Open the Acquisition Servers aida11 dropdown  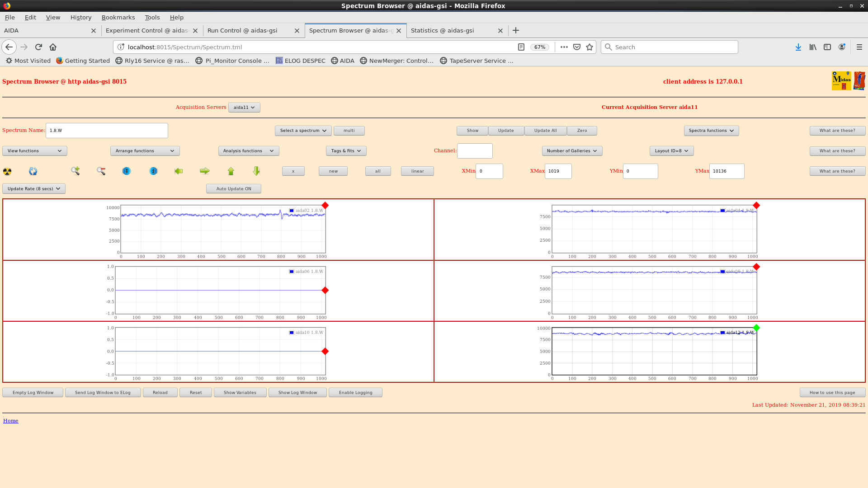244,108
